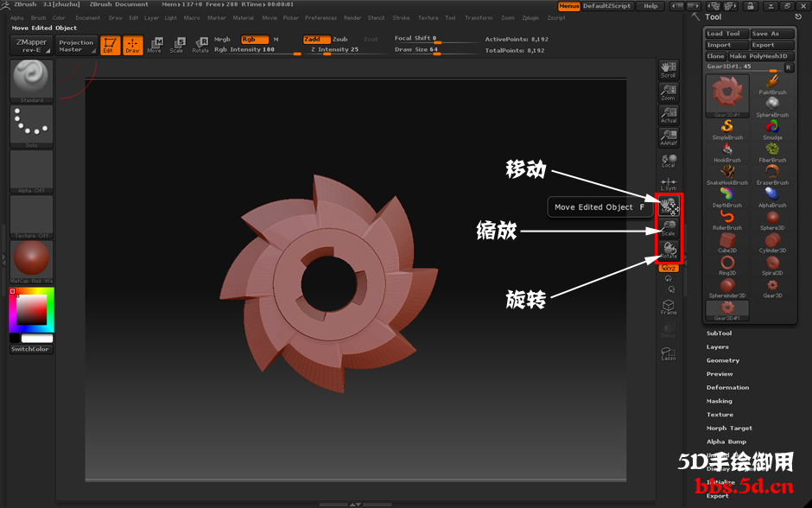Viewport: 812px width, 508px height.
Task: Activate the AAHalf view icon
Action: click(669, 137)
